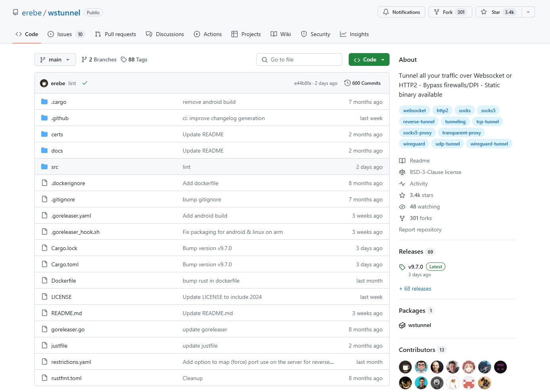550x392 pixels.
Task: Click commit message 'Bump version v9.7.0' for Cargo.lock
Action: [207, 248]
